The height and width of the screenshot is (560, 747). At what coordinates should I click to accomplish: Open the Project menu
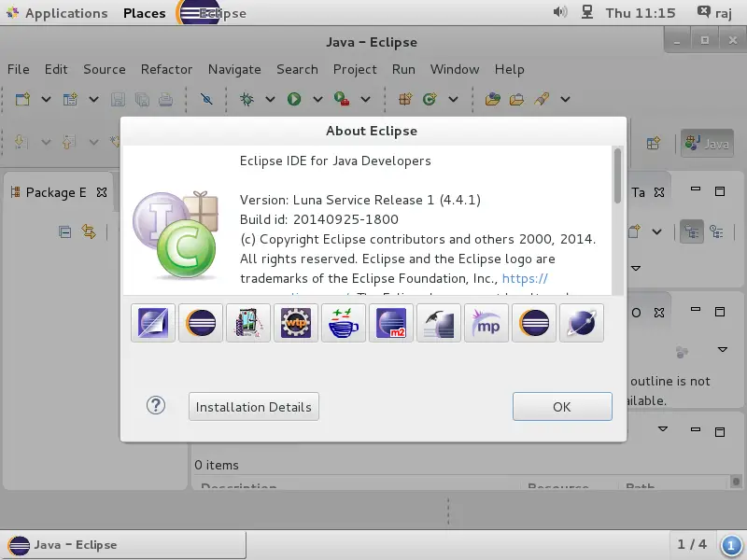tap(355, 69)
